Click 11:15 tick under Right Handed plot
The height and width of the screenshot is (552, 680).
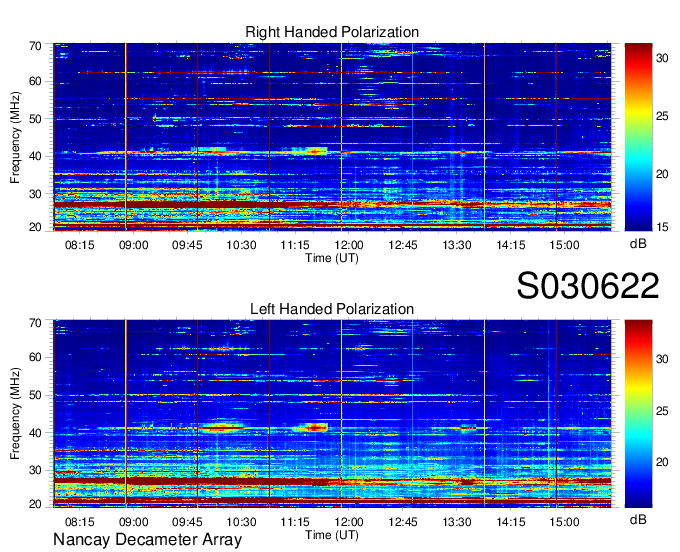[295, 245]
